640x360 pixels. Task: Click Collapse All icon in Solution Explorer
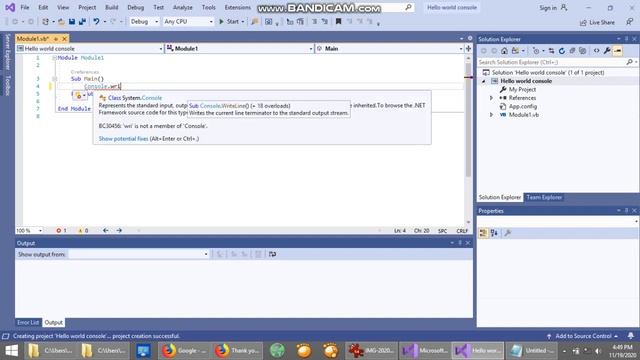[572, 51]
